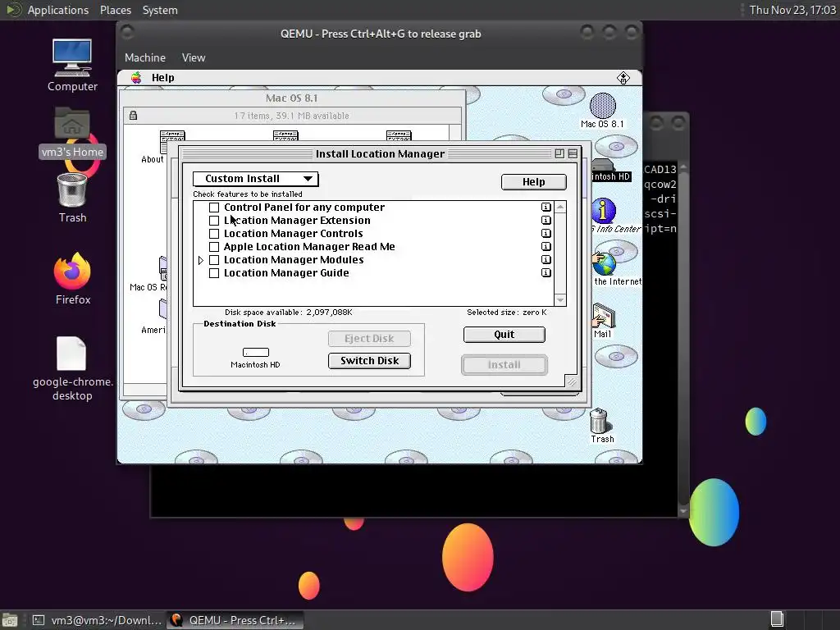The width and height of the screenshot is (840, 630).
Task: Check Location Manager Guide checkbox
Action: coord(214,273)
